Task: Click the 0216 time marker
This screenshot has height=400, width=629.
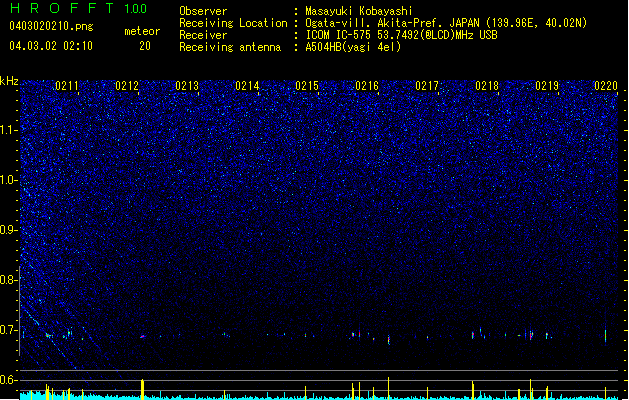Action: [x=367, y=86]
